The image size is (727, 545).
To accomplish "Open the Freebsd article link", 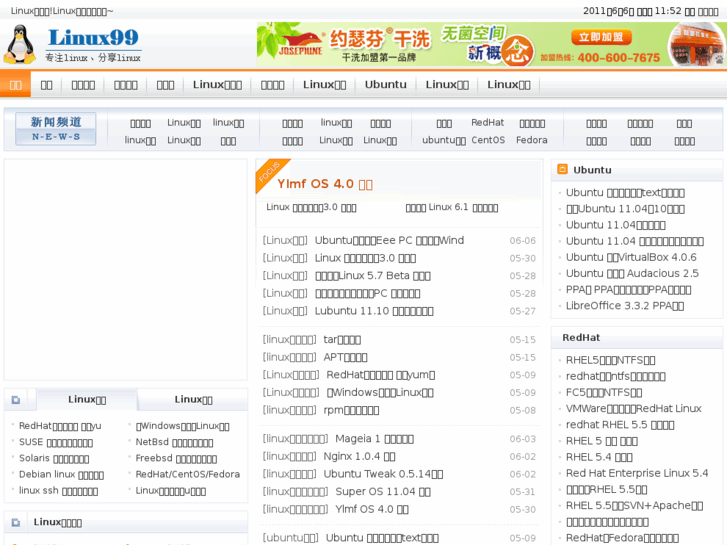I will 176,458.
